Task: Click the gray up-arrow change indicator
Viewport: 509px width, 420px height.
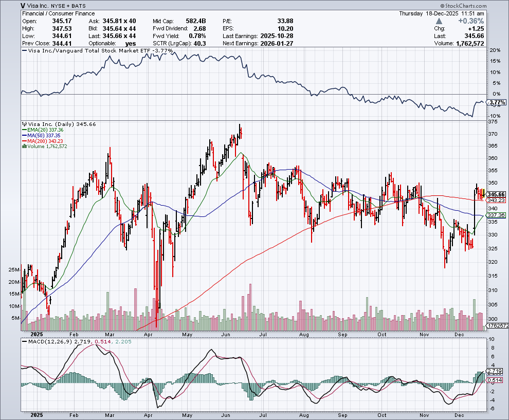Action: pos(438,21)
